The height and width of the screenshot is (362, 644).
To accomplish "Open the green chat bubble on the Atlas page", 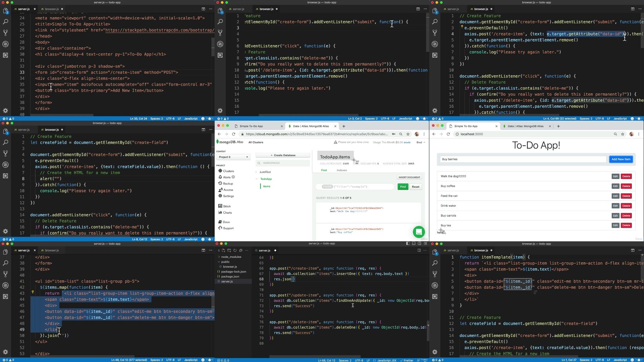I will coord(419,232).
